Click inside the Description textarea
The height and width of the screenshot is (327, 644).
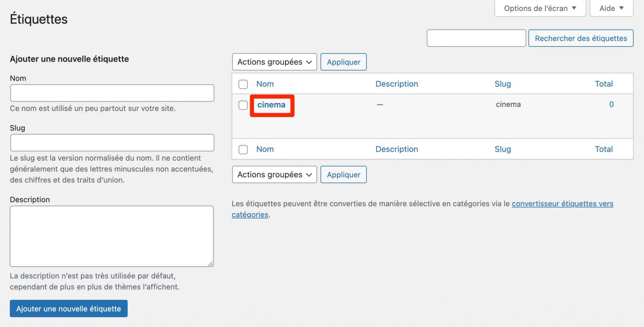tap(112, 236)
